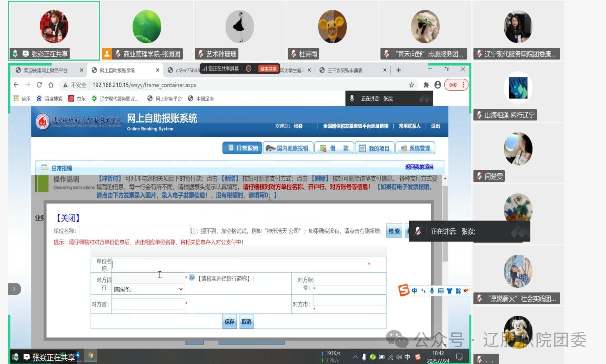Click help icon beside bank field
Screen dimensions: 606x364
point(192,278)
